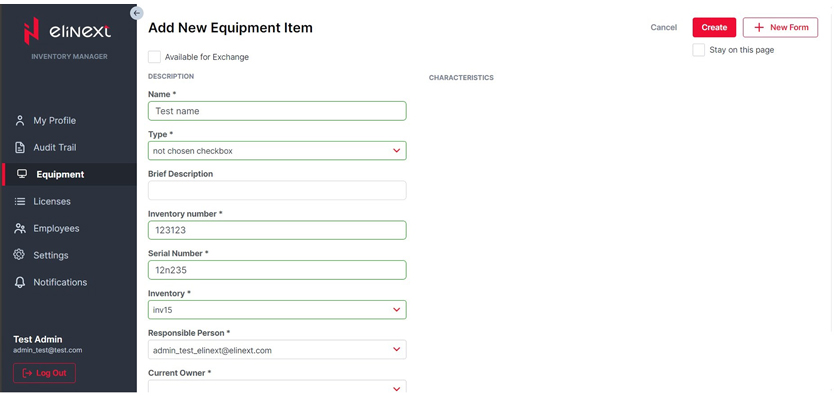The image size is (834, 396).
Task: Expand the Responsible Person dropdown
Action: click(x=277, y=350)
